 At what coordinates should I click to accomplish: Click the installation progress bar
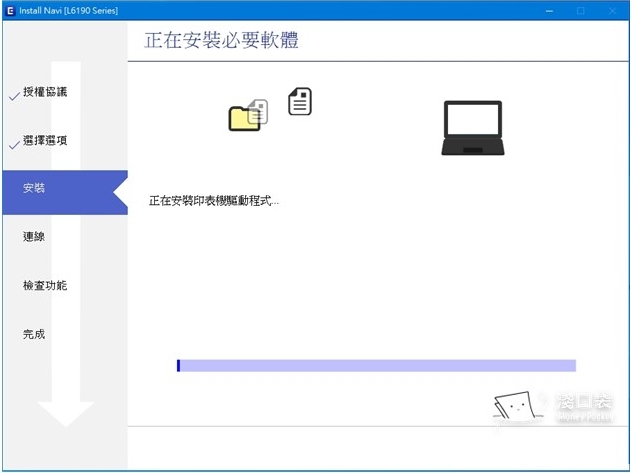tap(376, 366)
